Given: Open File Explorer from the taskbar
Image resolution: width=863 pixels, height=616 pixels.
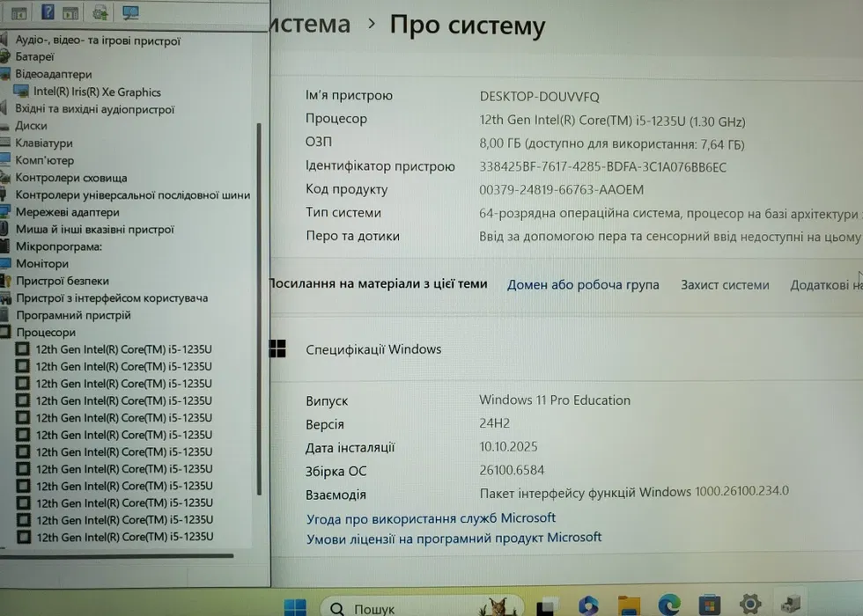Looking at the screenshot, I should (629, 606).
